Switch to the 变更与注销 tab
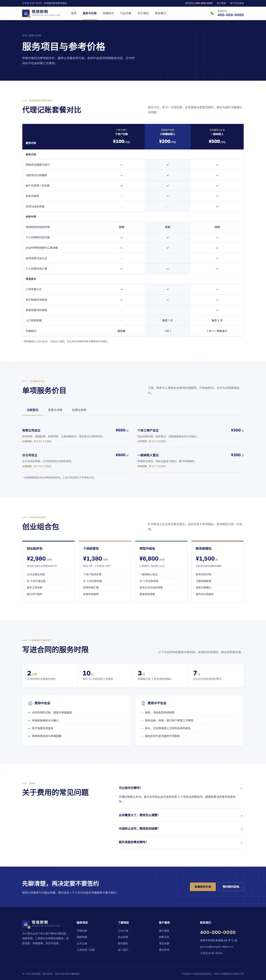 (55, 410)
